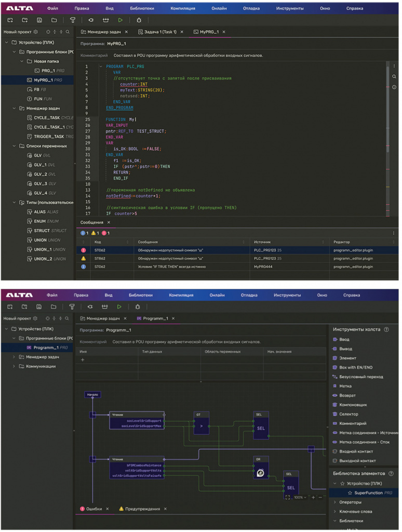Toggle the red error filter in Сообщения

coord(106,233)
